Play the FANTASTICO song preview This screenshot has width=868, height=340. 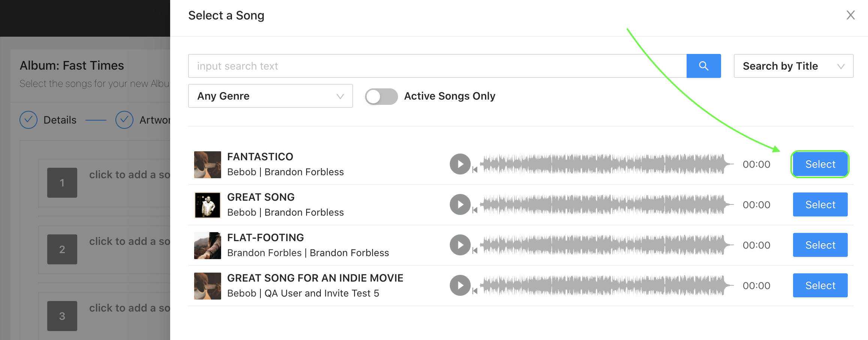(x=460, y=164)
